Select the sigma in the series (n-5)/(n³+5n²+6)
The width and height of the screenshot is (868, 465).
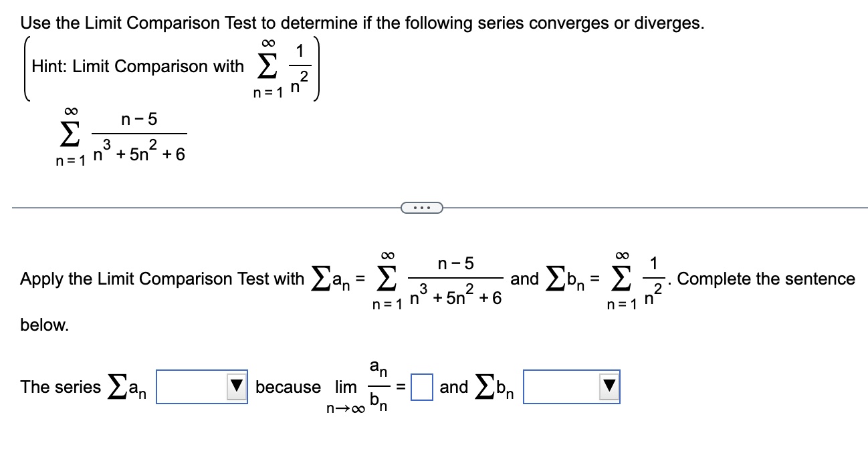69,134
